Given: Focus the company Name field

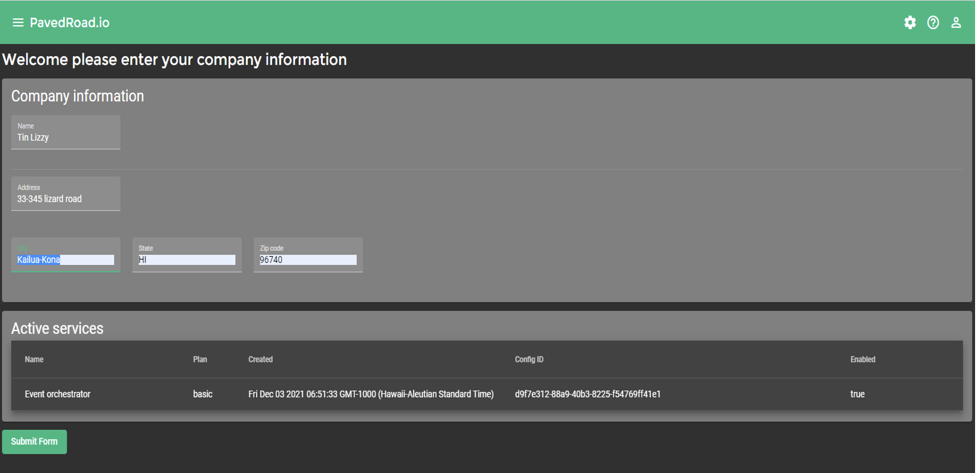Looking at the screenshot, I should pyautogui.click(x=66, y=132).
